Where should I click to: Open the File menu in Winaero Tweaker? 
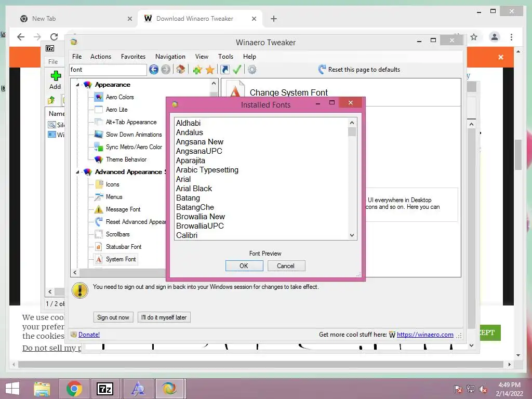pos(77,57)
